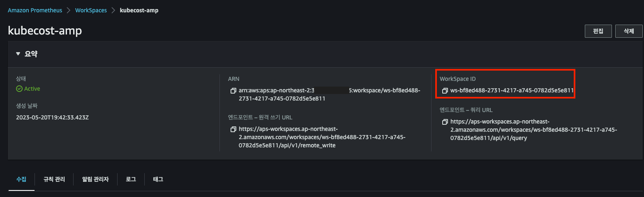The height and width of the screenshot is (197, 644).
Task: Open the 태그 tab
Action: (x=158, y=179)
